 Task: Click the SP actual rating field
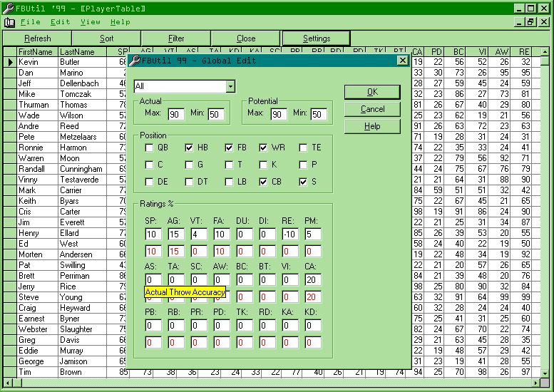point(153,234)
